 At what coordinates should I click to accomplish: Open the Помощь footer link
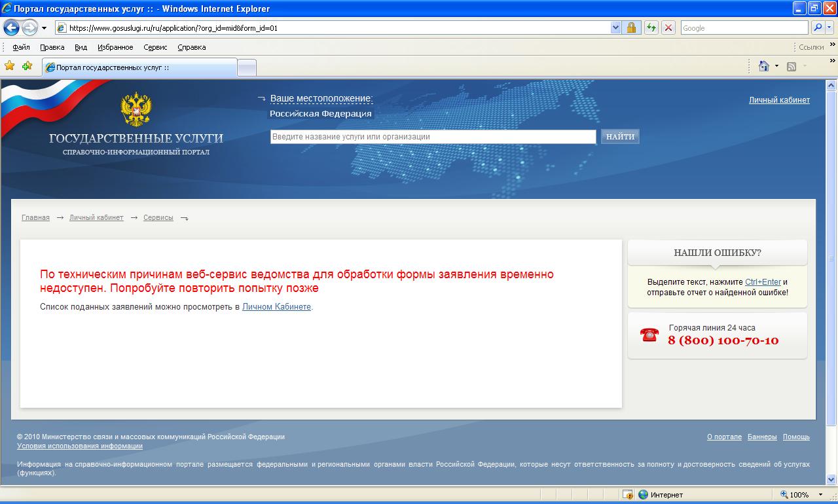point(796,437)
